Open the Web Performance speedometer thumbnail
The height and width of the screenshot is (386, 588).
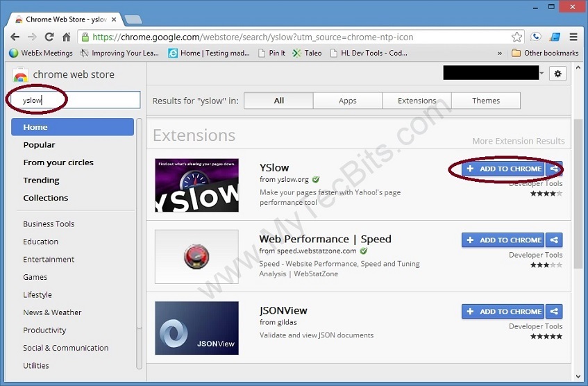click(197, 257)
